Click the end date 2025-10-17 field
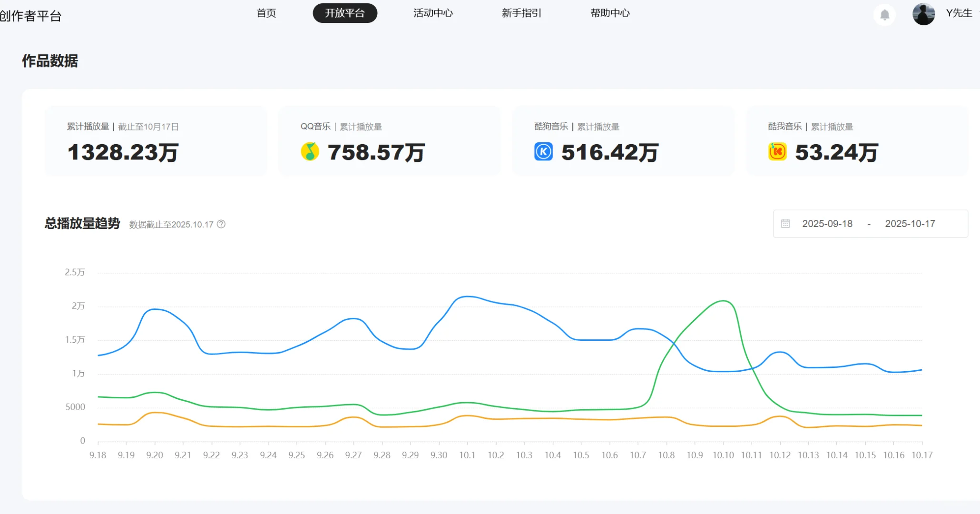 910,224
